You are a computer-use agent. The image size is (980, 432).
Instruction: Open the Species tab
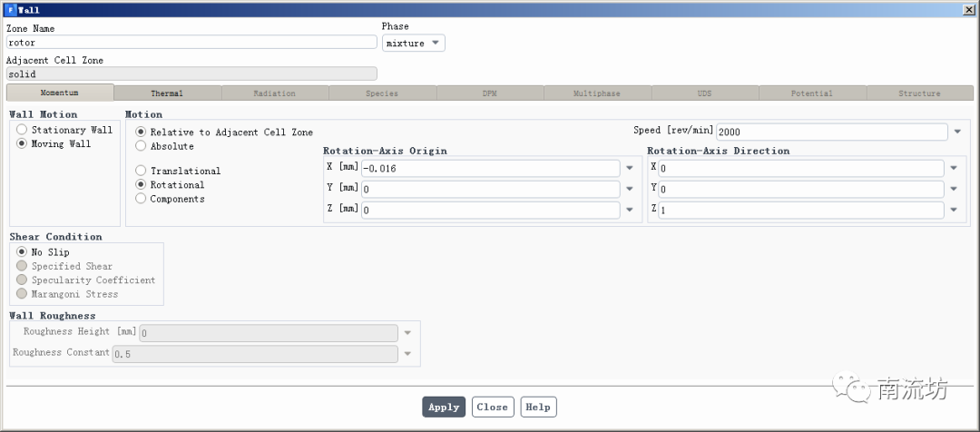(383, 93)
